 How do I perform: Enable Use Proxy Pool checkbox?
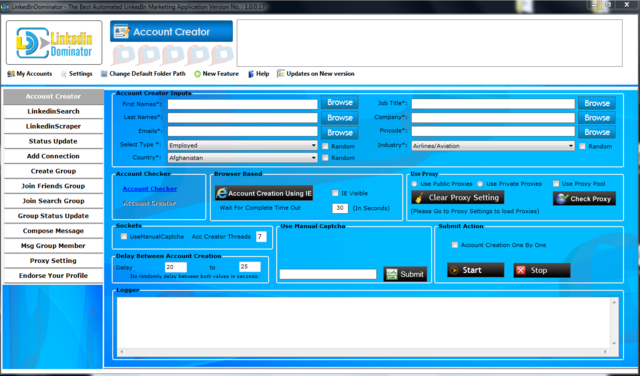tap(556, 184)
